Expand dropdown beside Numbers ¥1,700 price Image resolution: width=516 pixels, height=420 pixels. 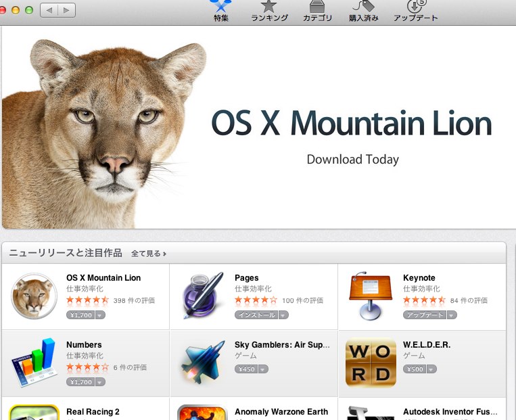pyautogui.click(x=100, y=382)
